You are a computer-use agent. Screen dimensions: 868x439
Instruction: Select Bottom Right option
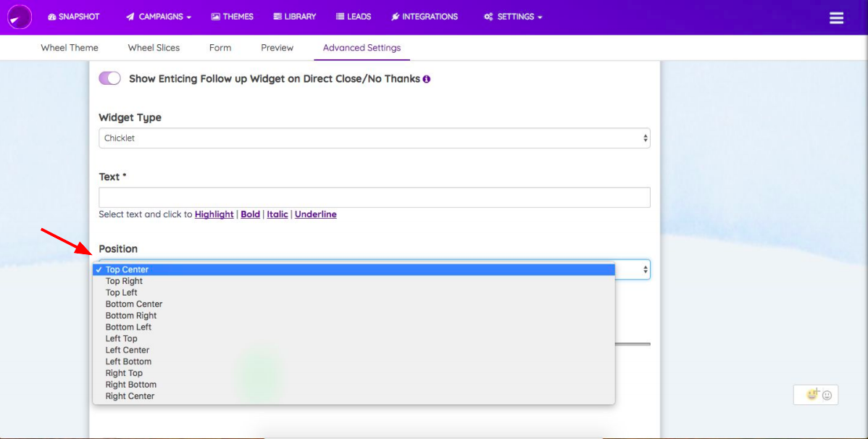[x=354, y=316]
